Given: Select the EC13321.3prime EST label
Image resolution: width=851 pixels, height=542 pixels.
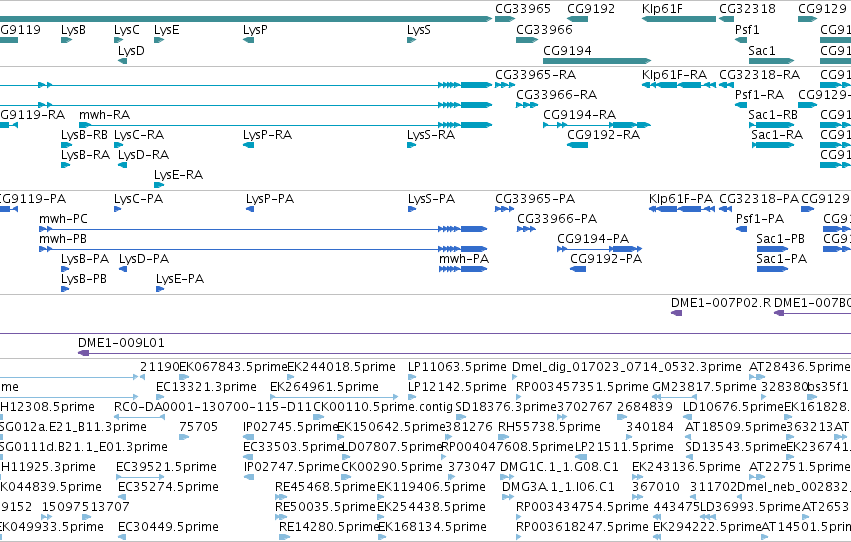Looking at the screenshot, I should click(x=206, y=387).
